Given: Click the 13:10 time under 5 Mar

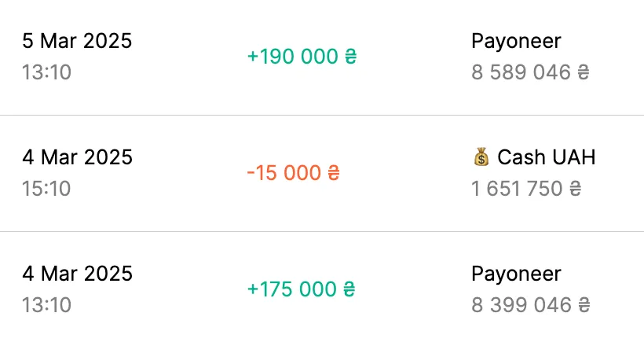Looking at the screenshot, I should click(x=46, y=72).
